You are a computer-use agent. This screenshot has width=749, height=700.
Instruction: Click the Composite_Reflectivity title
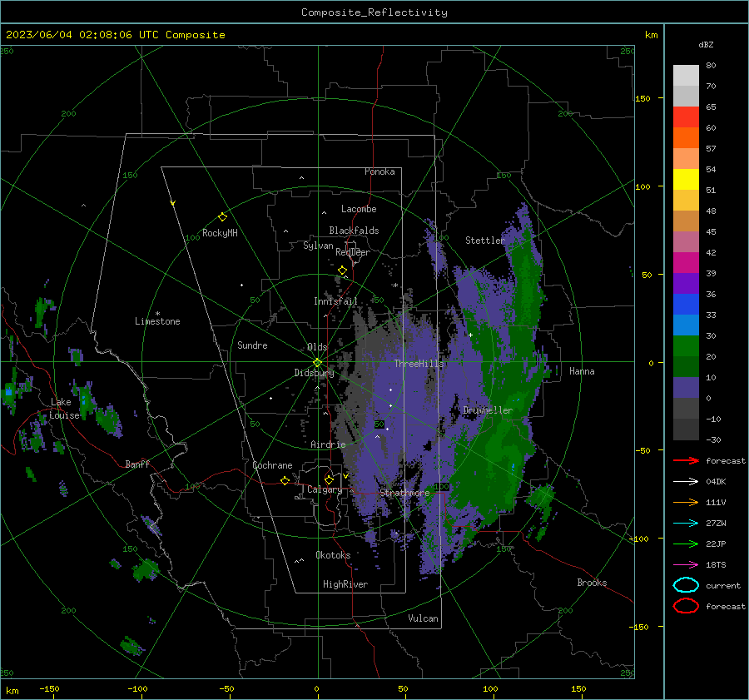pos(374,12)
